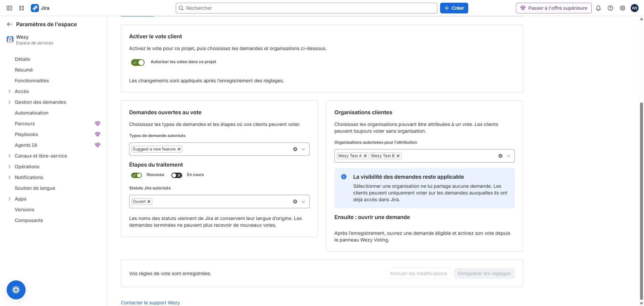Click premium diamond icon next to Parcours

coord(98,124)
